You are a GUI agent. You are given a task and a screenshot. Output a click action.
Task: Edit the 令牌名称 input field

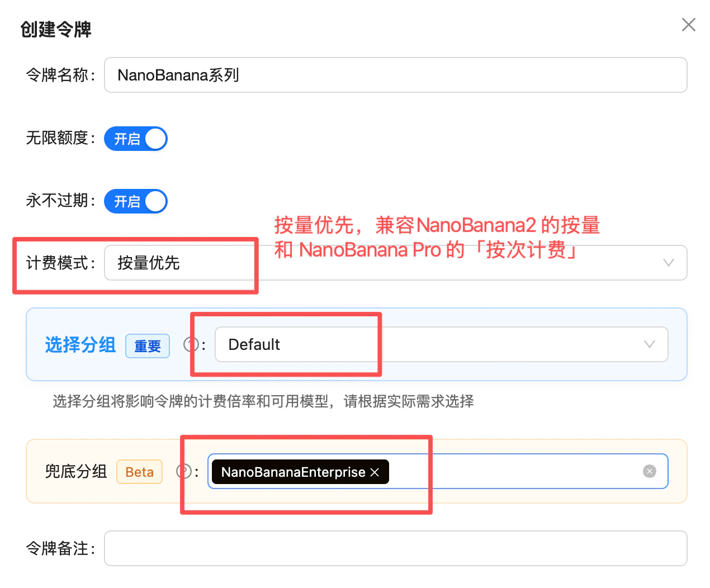[x=395, y=75]
